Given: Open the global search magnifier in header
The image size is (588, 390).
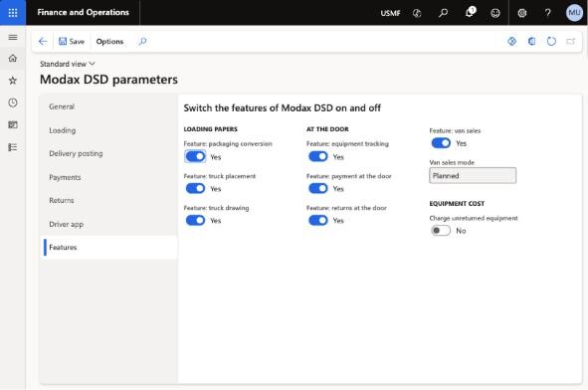Looking at the screenshot, I should pos(443,13).
